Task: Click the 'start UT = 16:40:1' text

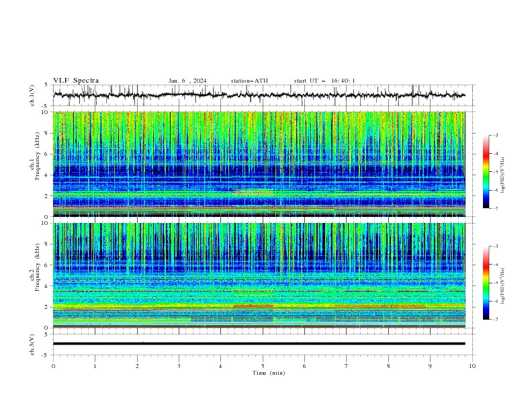Action: (324, 81)
